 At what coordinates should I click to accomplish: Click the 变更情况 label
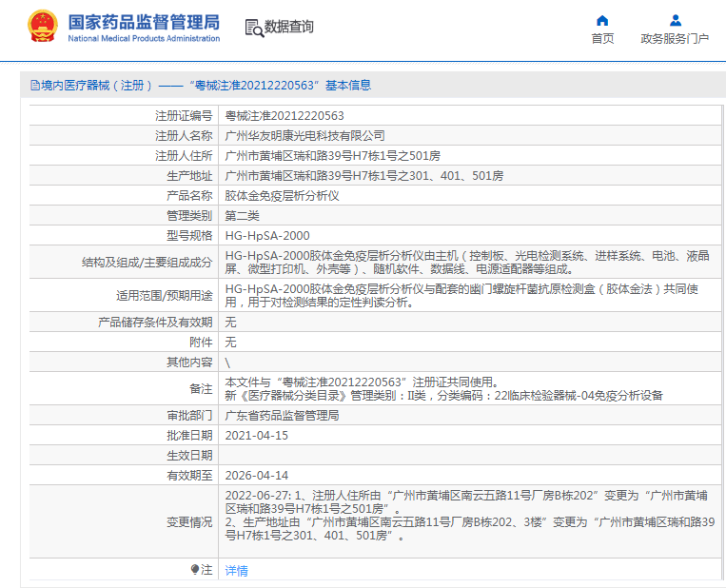189,522
